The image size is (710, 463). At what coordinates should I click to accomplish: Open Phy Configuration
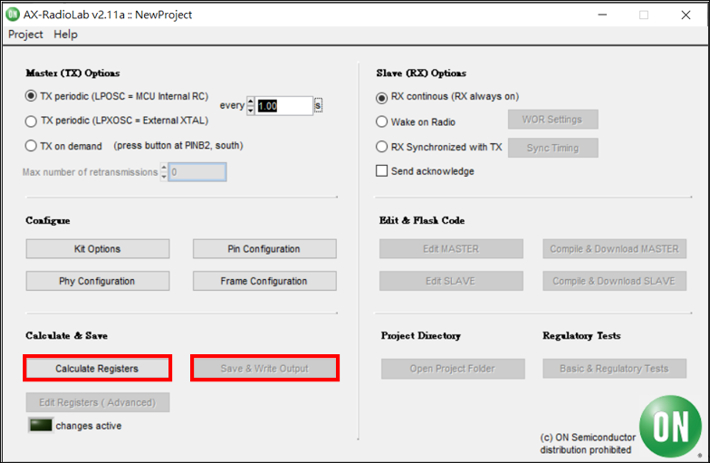98,281
